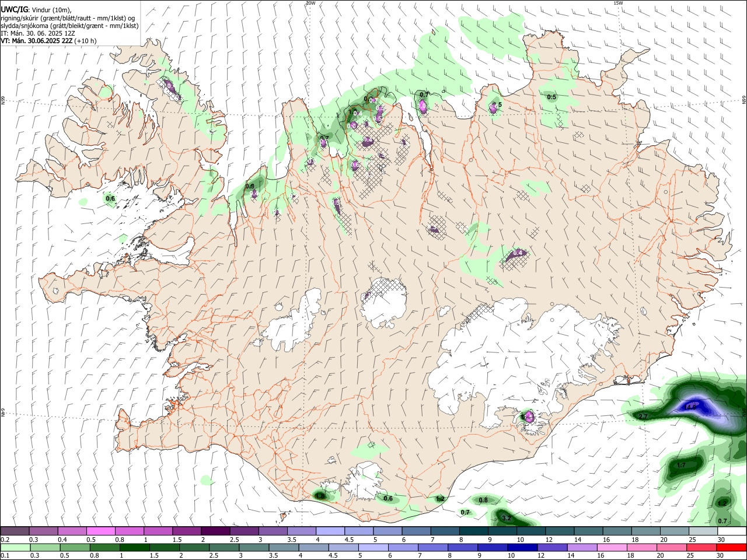Pick top-row pink swatch between 0.5 and 0.8
Viewport: 747px width, 560px height.
click(100, 531)
